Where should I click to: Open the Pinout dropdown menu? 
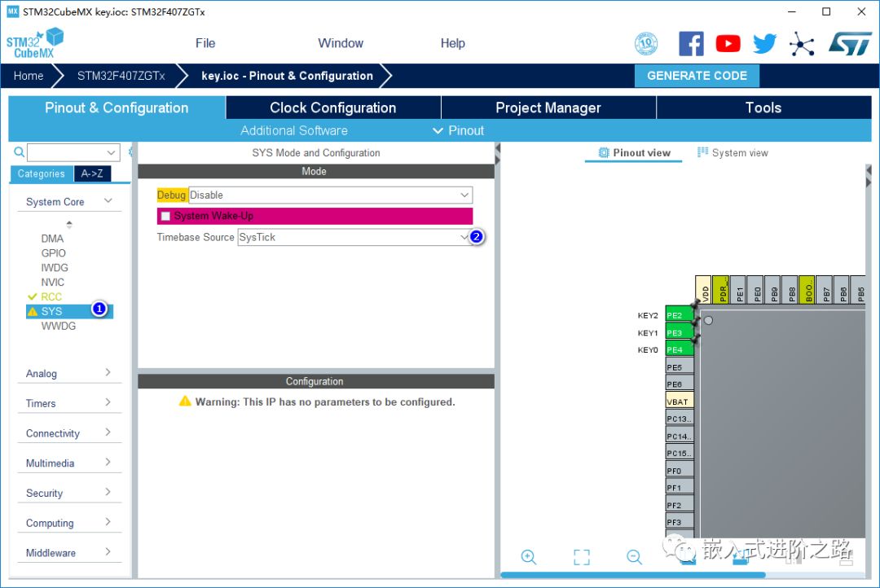pyautogui.click(x=459, y=130)
